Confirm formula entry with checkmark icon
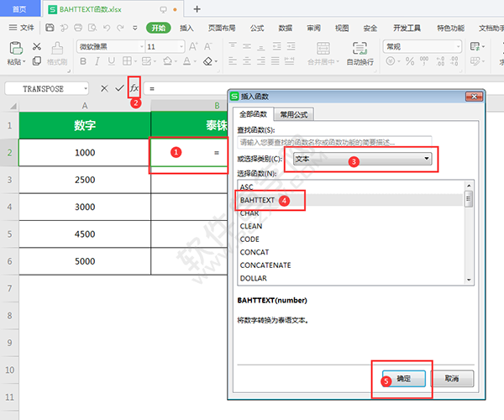The width and height of the screenshot is (504, 420). 119,88
